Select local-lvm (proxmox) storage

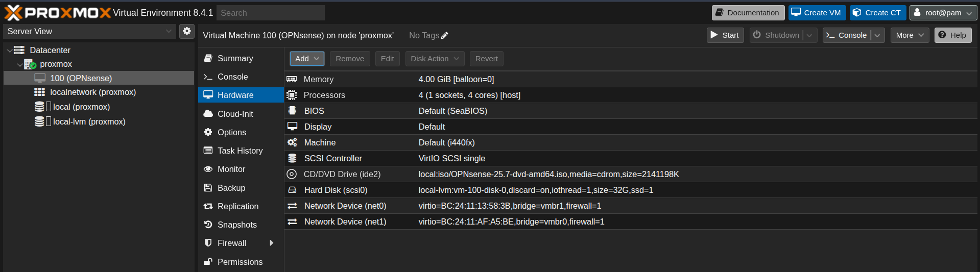pyautogui.click(x=89, y=122)
